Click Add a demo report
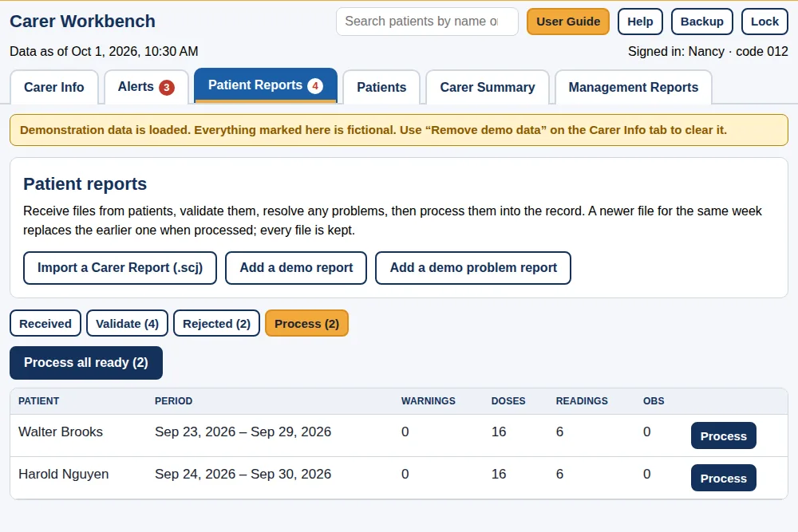Screen dimensions: 798x532 tap(296, 267)
